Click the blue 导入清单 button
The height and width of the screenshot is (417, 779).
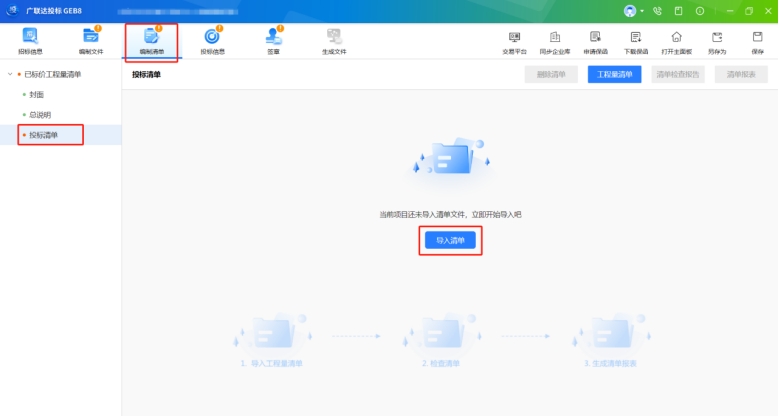pos(450,240)
